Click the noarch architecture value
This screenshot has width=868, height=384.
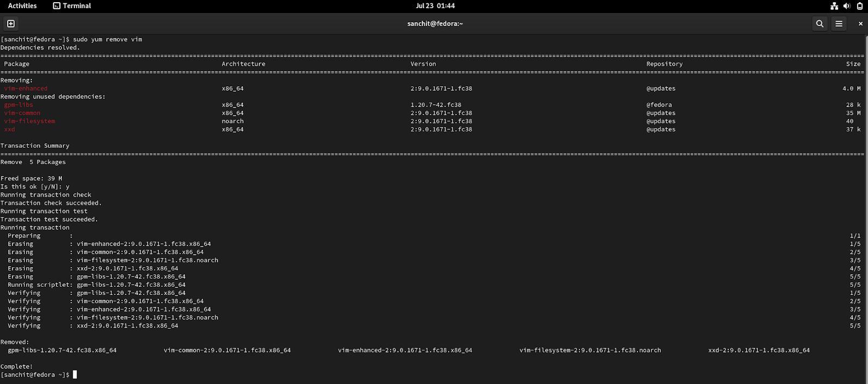coord(233,121)
